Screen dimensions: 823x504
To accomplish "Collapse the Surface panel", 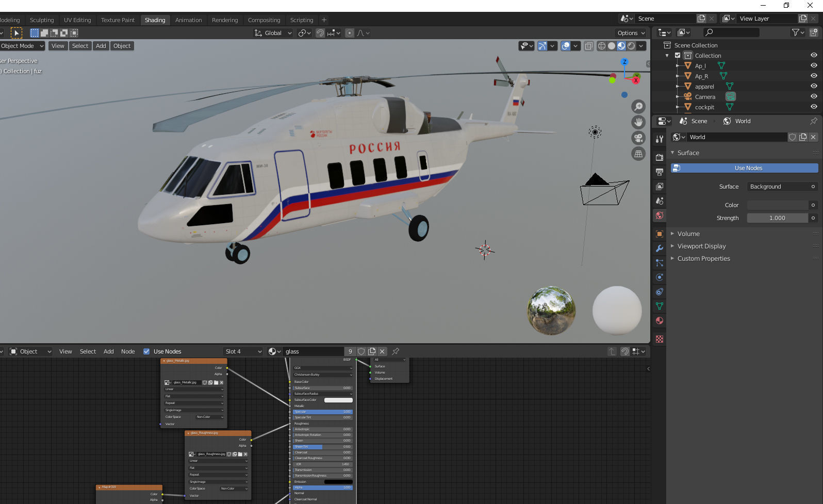I will pyautogui.click(x=672, y=153).
